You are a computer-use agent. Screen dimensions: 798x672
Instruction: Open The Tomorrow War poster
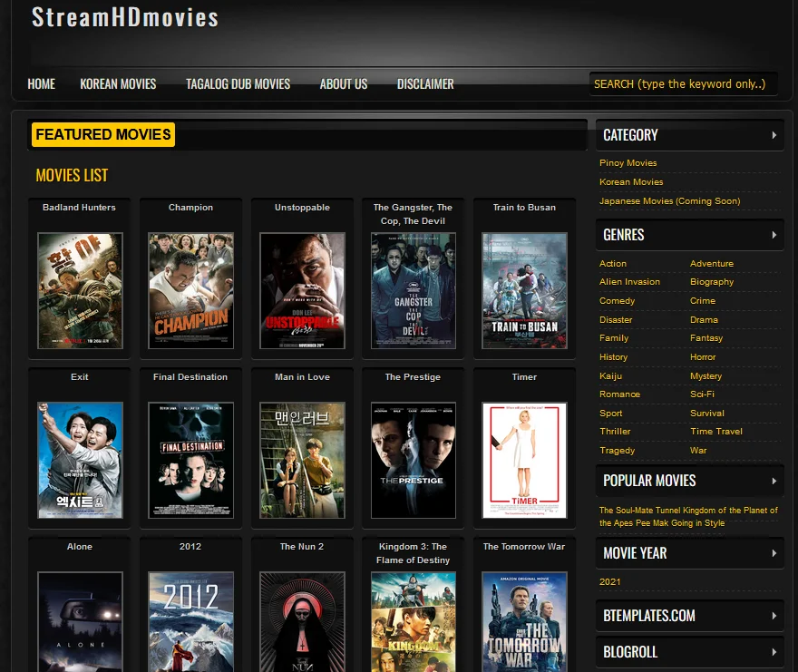[524, 622]
